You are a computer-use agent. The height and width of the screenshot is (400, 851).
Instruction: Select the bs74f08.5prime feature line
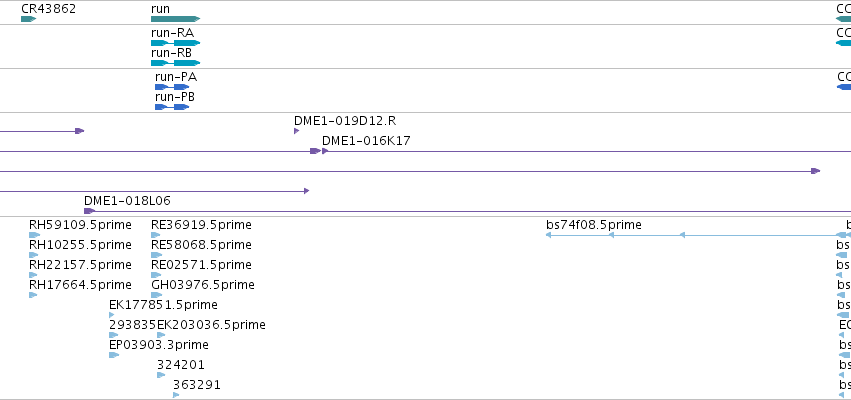pos(697,235)
